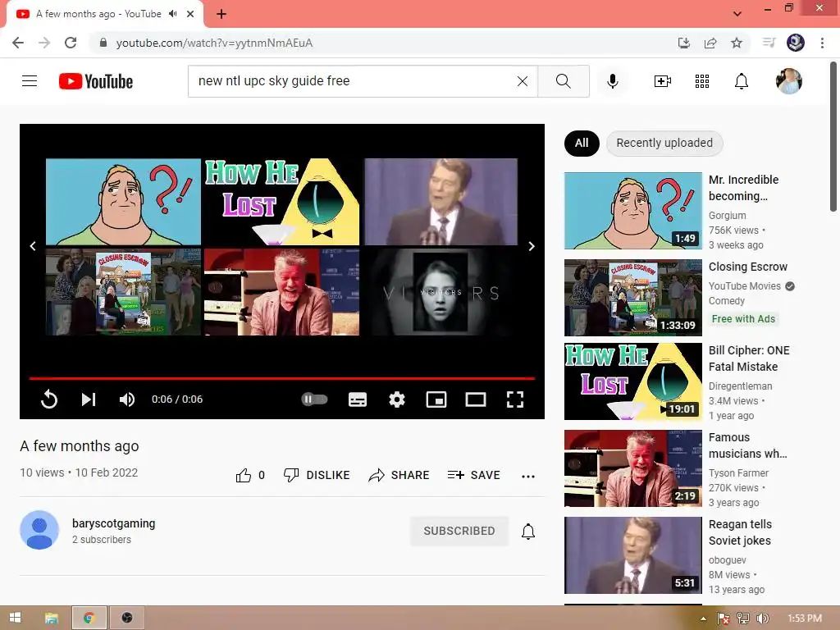Go to the YouTube home logo
Viewport: 840px width, 630px height.
(96, 81)
